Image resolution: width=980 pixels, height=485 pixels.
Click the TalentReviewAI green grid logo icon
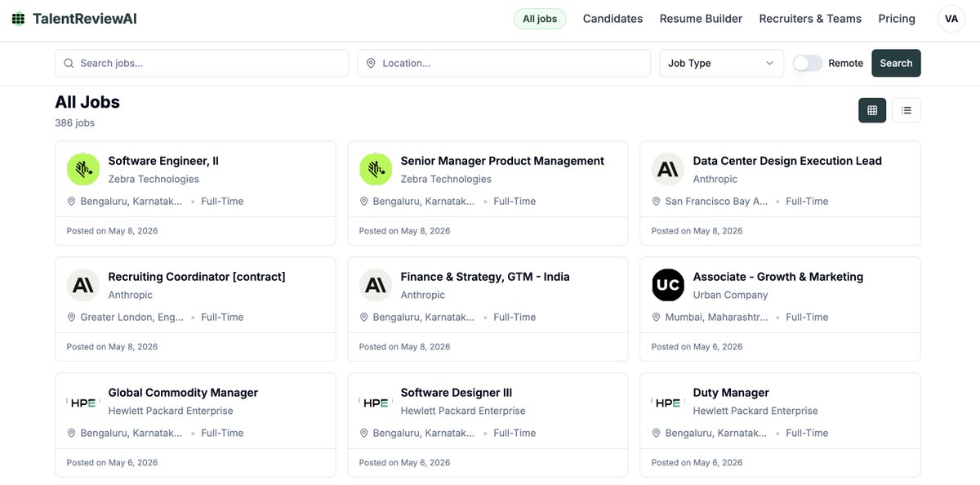pos(18,19)
